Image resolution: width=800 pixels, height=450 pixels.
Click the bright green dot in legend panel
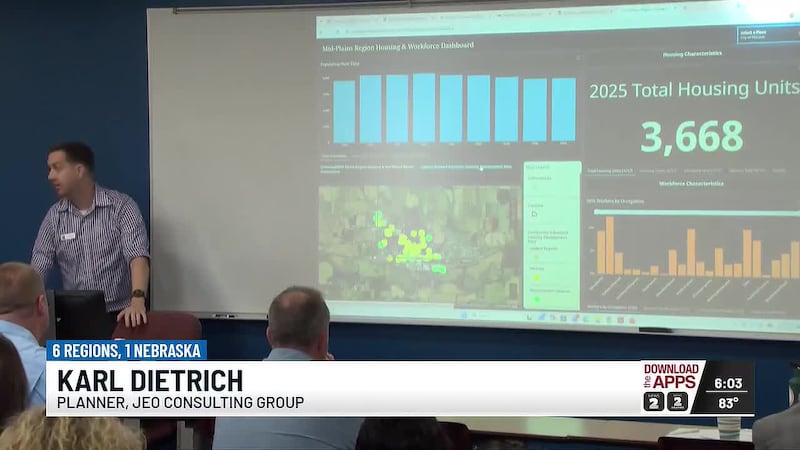click(x=537, y=299)
